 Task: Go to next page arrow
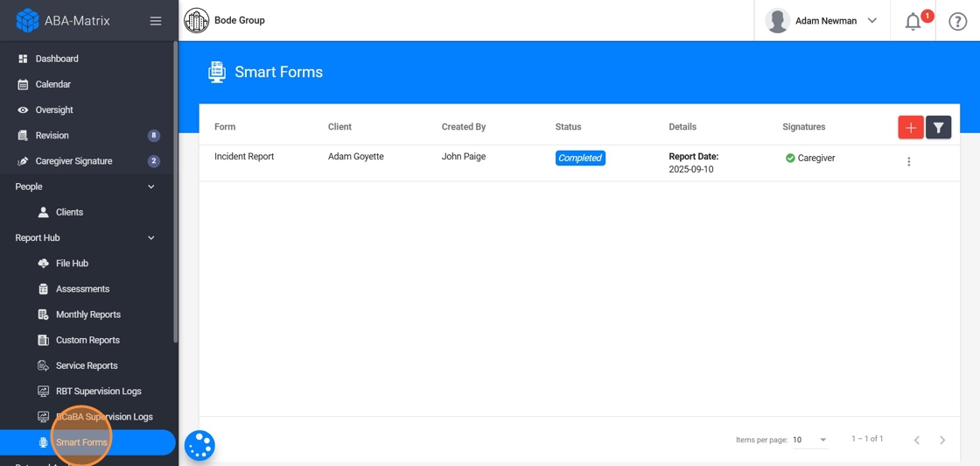coord(942,440)
